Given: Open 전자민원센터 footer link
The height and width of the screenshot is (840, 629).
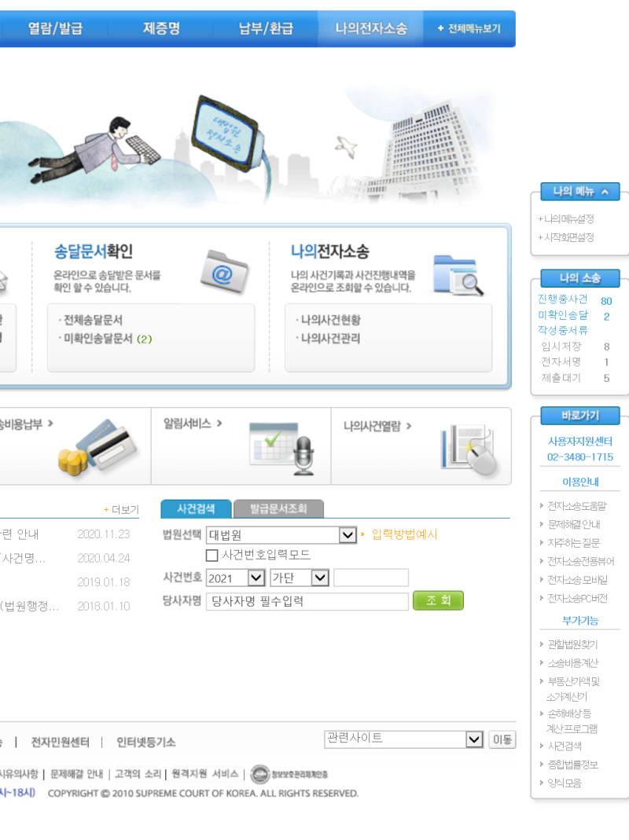Looking at the screenshot, I should (x=60, y=742).
